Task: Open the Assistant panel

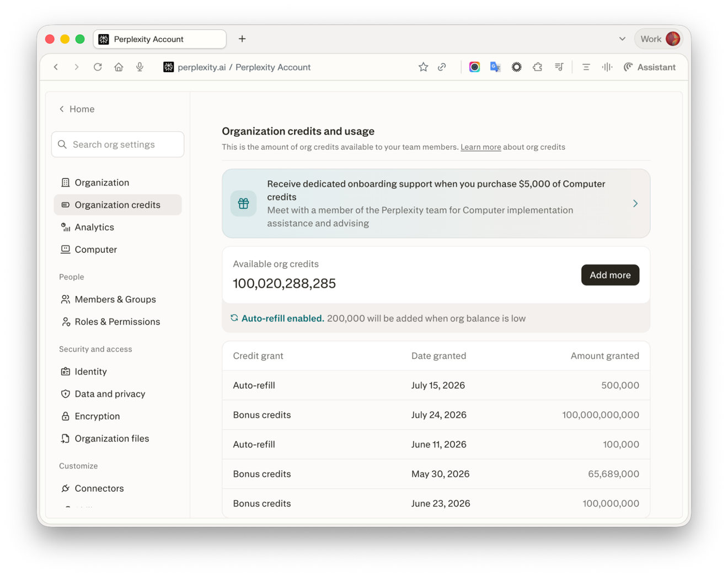Action: click(x=649, y=67)
